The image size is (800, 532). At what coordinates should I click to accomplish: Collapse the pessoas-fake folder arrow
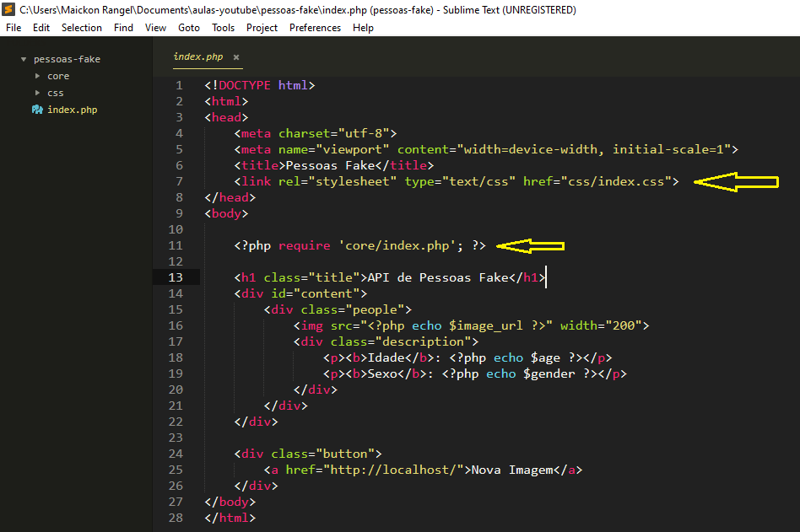click(23, 59)
